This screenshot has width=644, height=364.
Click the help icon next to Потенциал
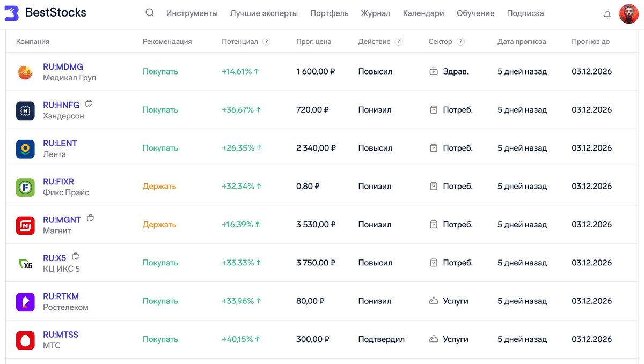pos(267,42)
